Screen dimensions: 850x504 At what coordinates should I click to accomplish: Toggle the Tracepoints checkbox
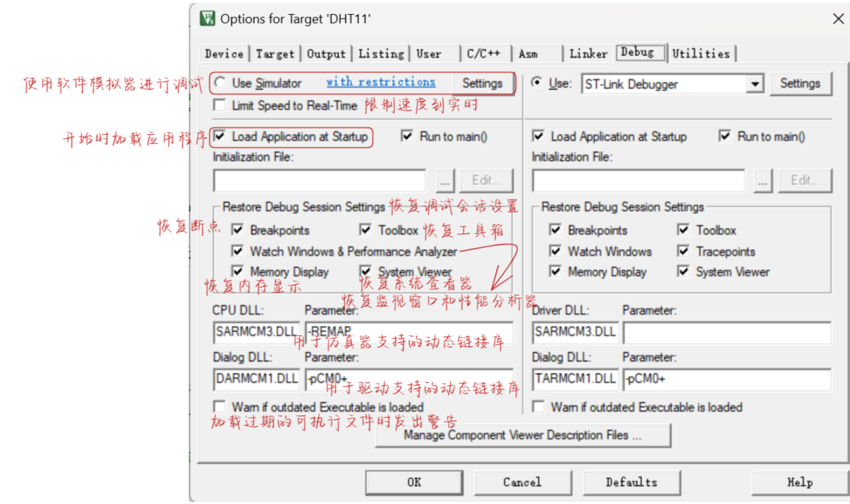pyautogui.click(x=684, y=251)
